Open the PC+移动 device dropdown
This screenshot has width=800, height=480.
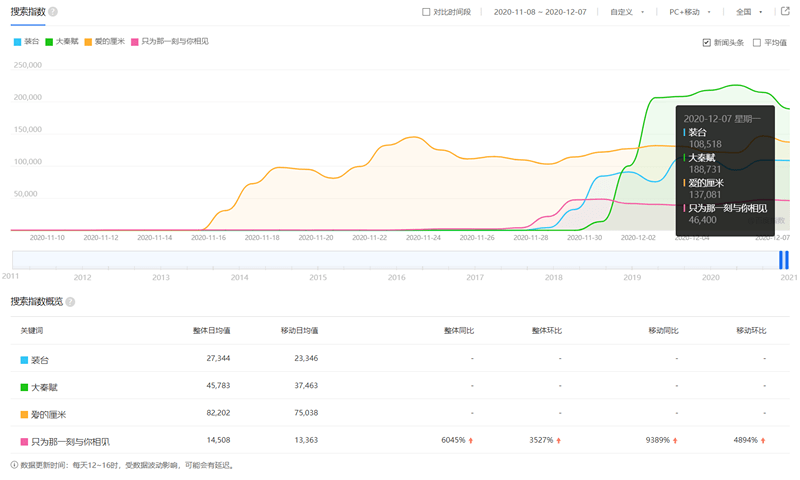pyautogui.click(x=690, y=12)
